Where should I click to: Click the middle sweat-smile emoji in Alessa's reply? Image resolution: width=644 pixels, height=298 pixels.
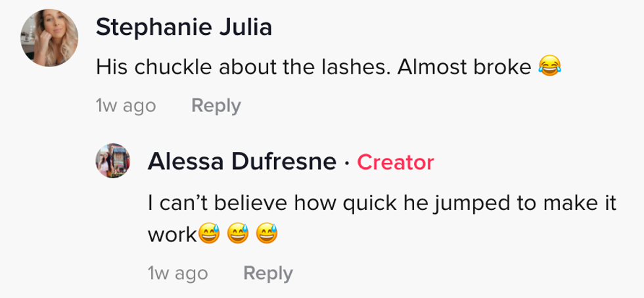pyautogui.click(x=238, y=234)
